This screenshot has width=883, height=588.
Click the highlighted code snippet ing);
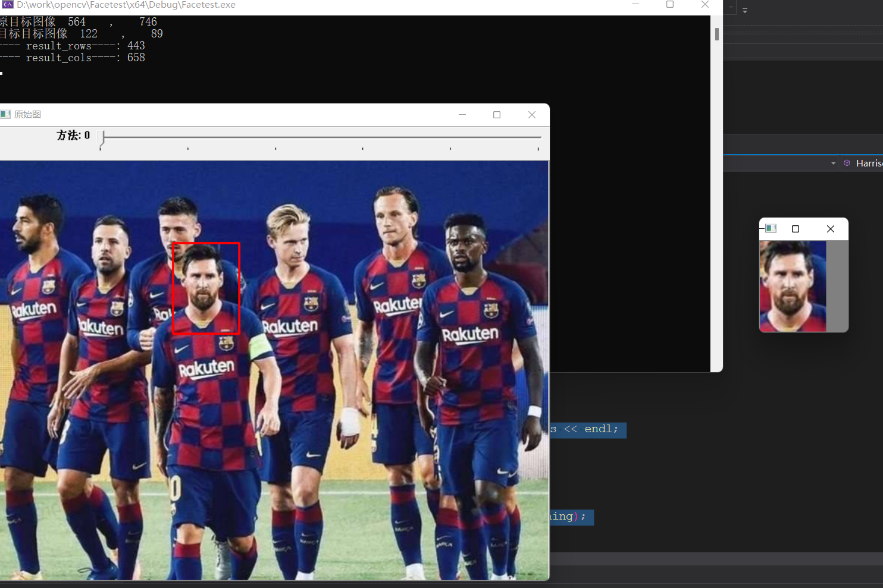click(572, 517)
